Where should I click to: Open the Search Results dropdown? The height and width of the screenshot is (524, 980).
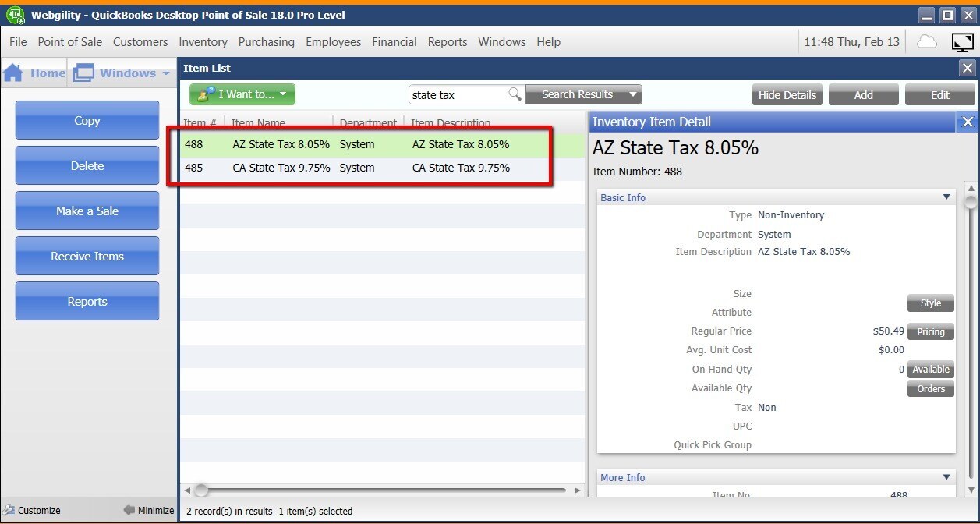coord(633,95)
